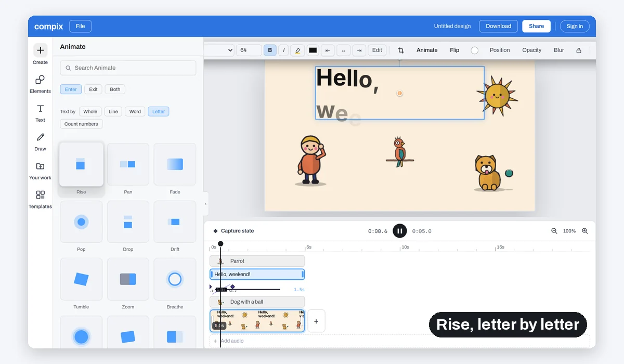
Task: Animate text by Line
Action: click(x=113, y=111)
